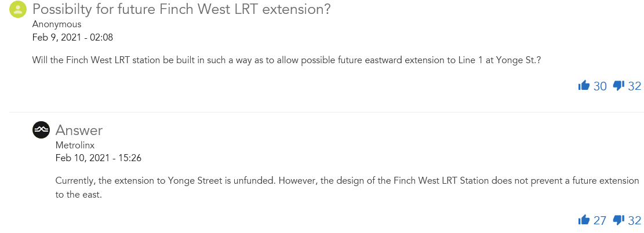Upvote the question with thumbs-up icon
Screen dimensions: 644x233
pyautogui.click(x=584, y=86)
